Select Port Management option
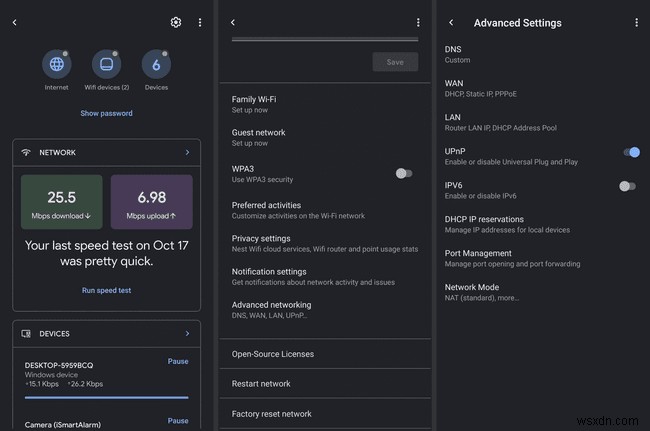The height and width of the screenshot is (431, 650). pos(478,258)
